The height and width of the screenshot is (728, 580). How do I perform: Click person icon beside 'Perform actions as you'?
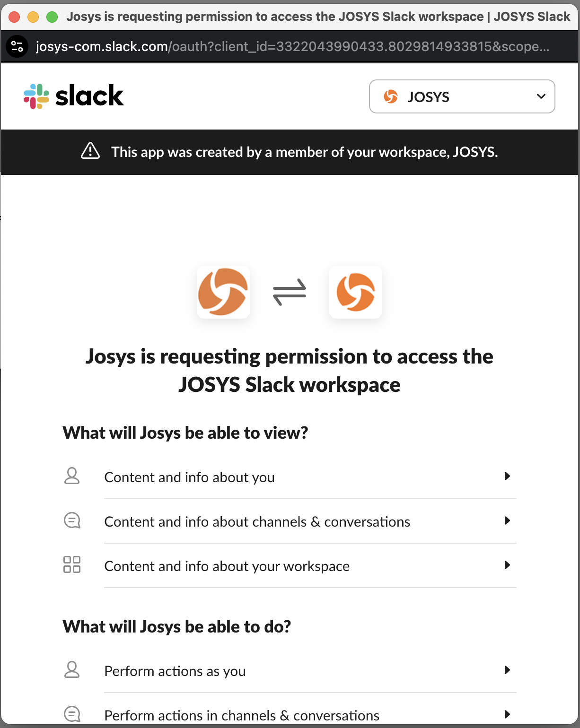pyautogui.click(x=72, y=670)
